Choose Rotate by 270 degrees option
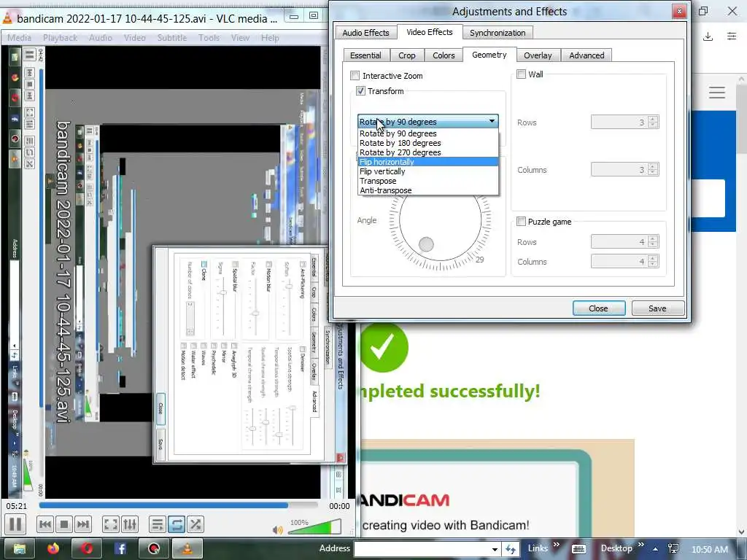This screenshot has height=560, width=747. pyautogui.click(x=428, y=152)
